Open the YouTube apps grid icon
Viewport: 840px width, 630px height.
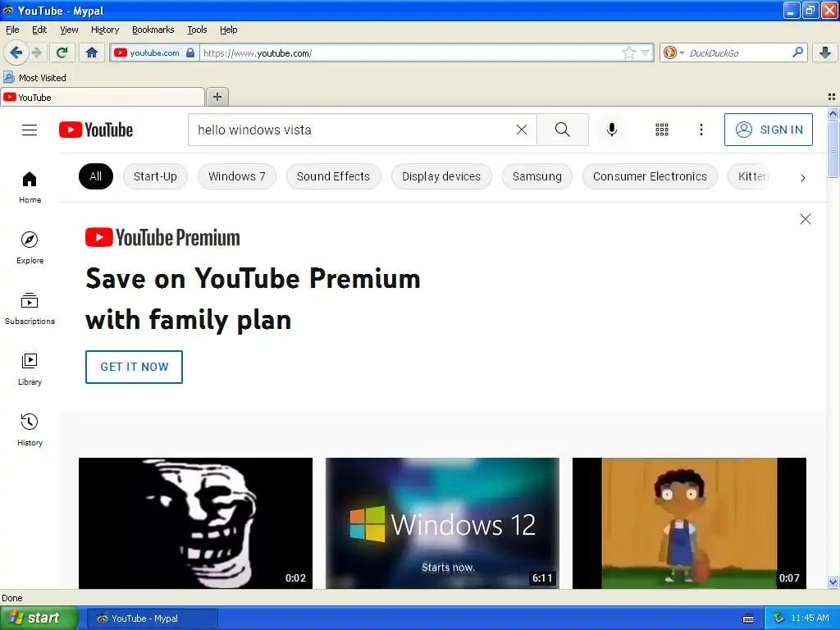[662, 130]
